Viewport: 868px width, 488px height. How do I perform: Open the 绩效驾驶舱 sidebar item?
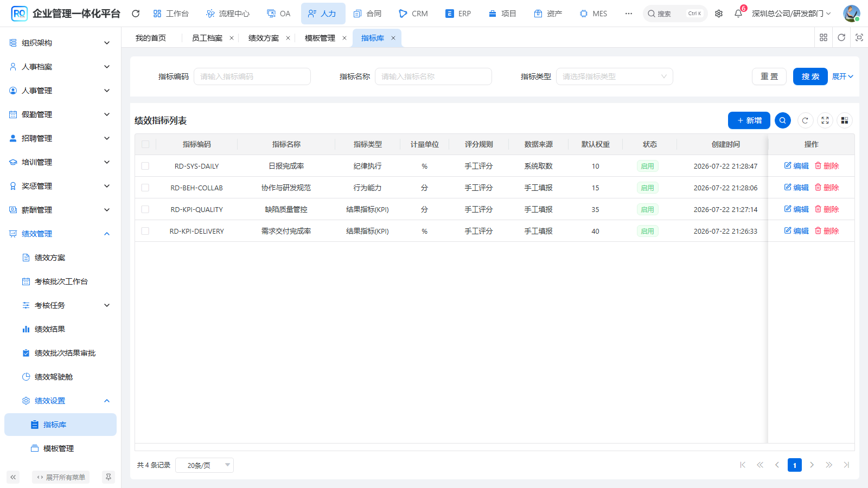[x=60, y=377]
